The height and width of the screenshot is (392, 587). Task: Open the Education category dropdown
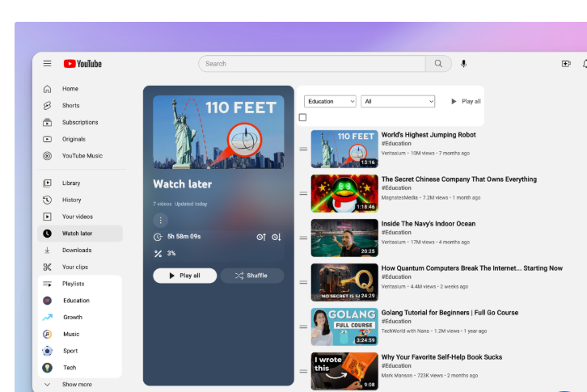[x=330, y=102]
